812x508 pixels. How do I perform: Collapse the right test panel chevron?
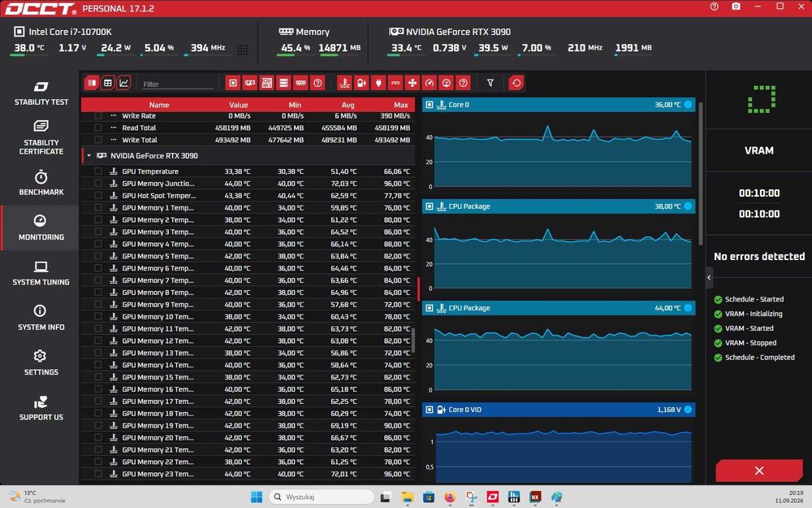coord(709,278)
